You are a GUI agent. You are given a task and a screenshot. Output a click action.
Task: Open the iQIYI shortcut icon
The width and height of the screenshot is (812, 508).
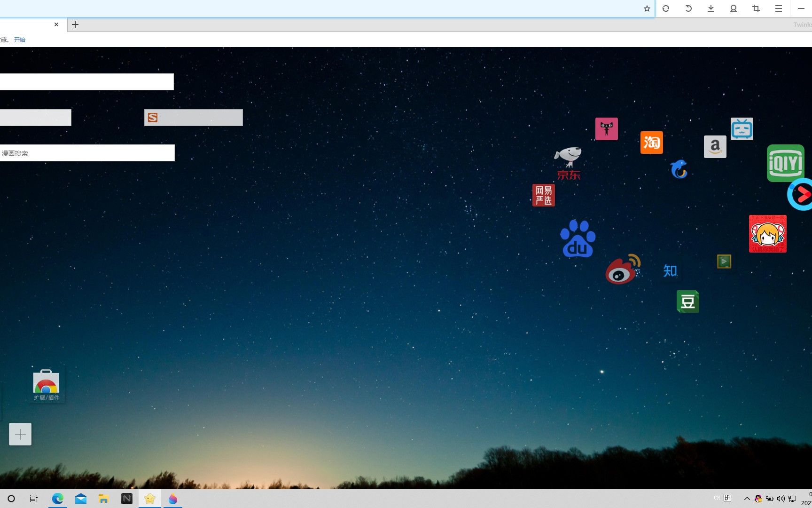pos(785,163)
